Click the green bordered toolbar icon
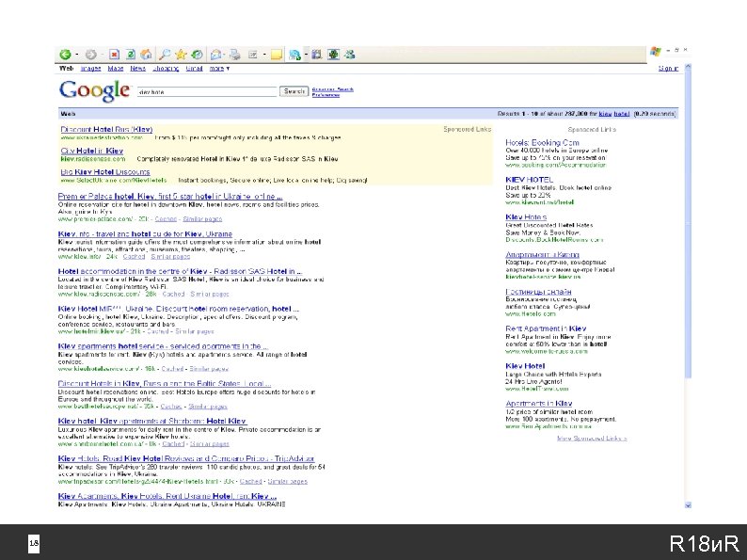 point(333,55)
